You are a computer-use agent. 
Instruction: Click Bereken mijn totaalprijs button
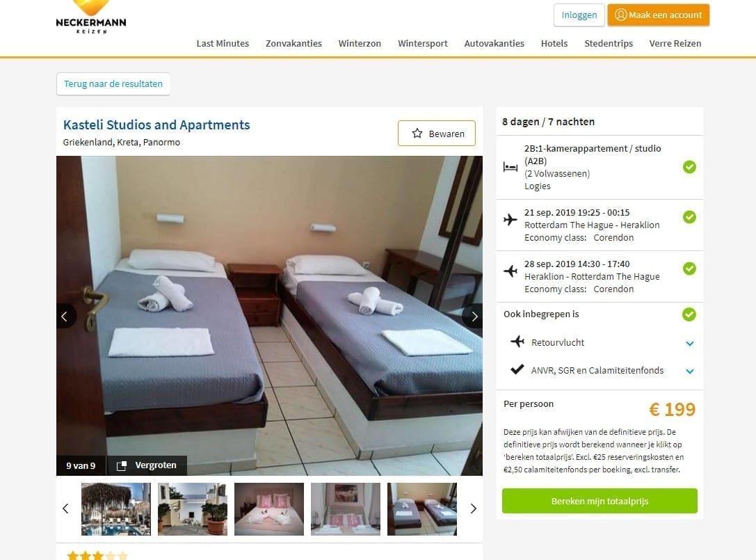[600, 501]
